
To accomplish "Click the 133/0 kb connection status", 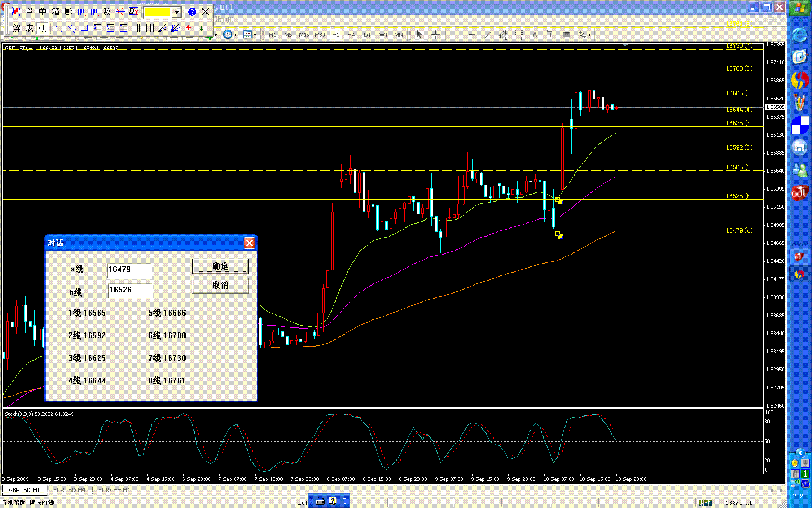I will pos(739,502).
